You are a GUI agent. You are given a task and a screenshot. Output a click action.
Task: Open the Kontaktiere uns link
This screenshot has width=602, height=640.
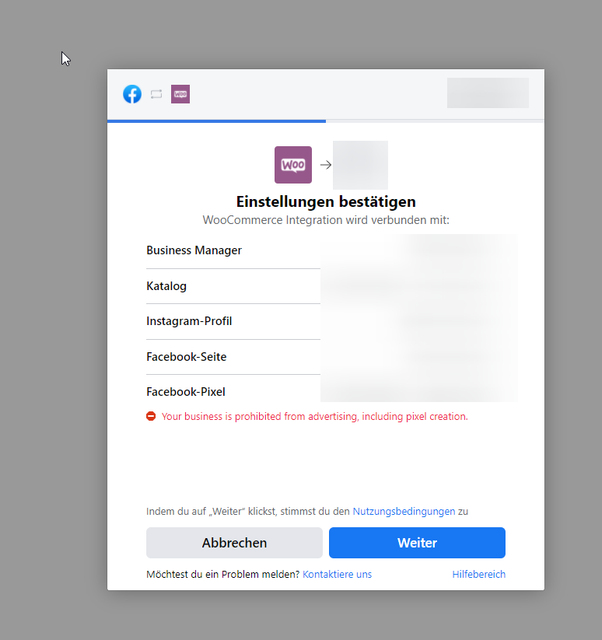tap(337, 574)
